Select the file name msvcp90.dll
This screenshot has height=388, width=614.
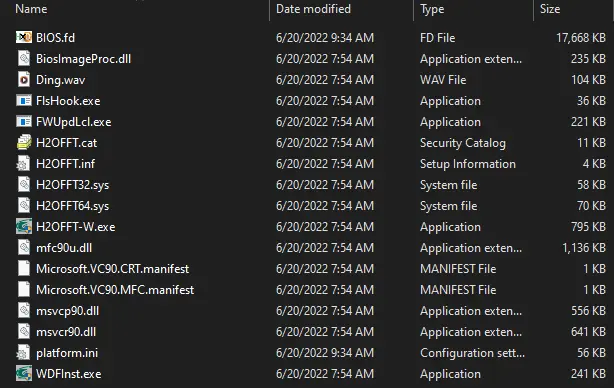pos(67,311)
